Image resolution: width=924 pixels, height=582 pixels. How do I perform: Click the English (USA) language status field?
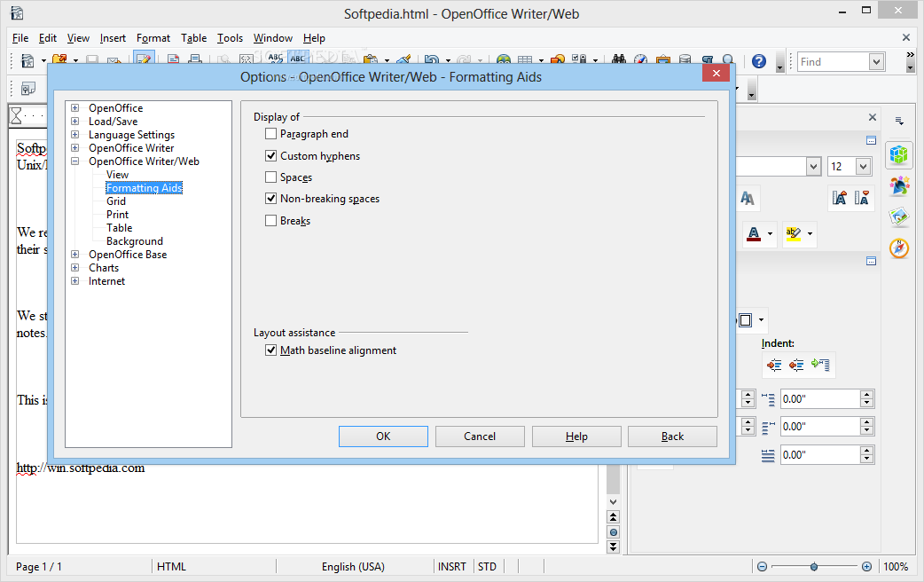pos(353,567)
